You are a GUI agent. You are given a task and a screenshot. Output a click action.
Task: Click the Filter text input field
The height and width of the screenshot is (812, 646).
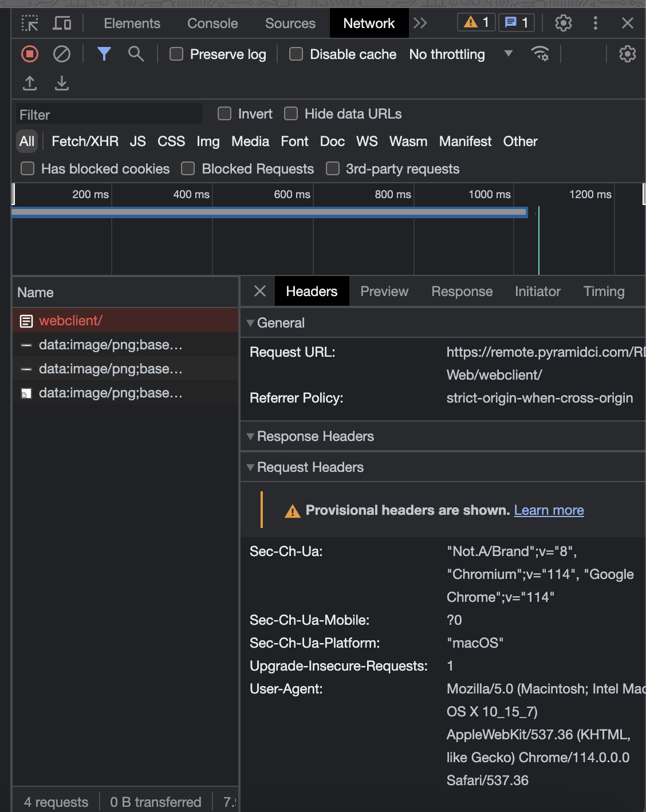(x=109, y=115)
